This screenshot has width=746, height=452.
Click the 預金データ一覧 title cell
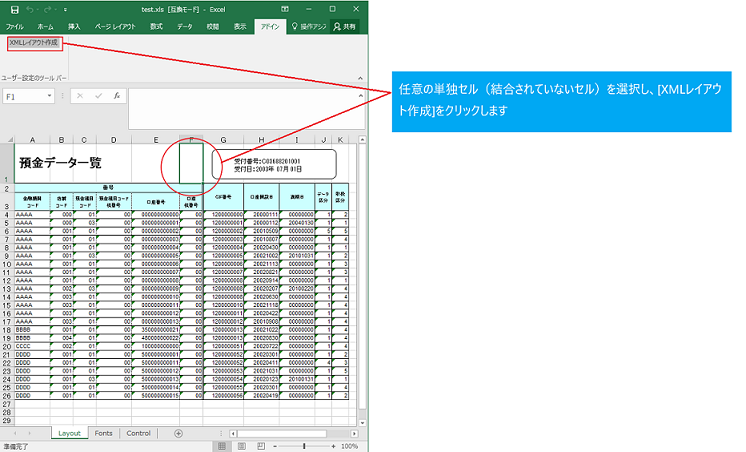[60, 163]
